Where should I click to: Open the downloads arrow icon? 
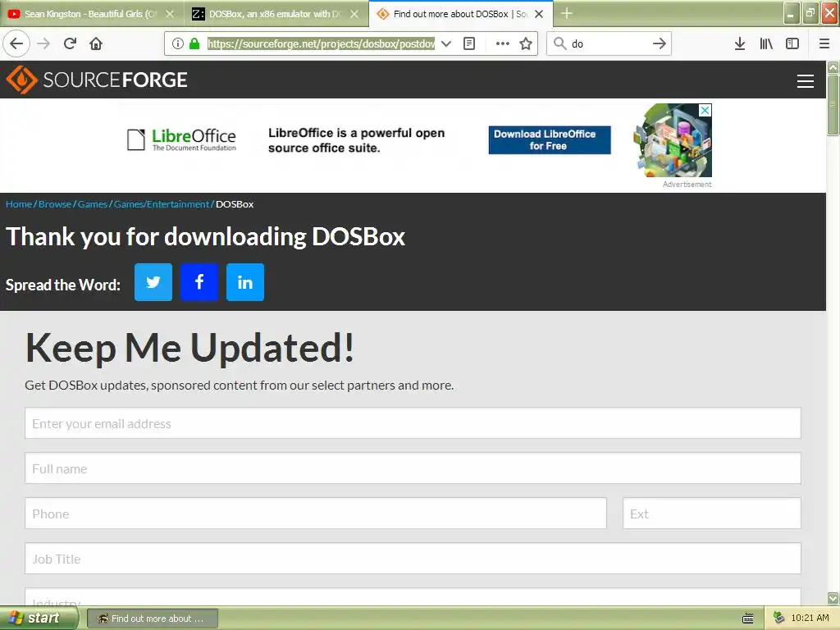click(x=740, y=43)
